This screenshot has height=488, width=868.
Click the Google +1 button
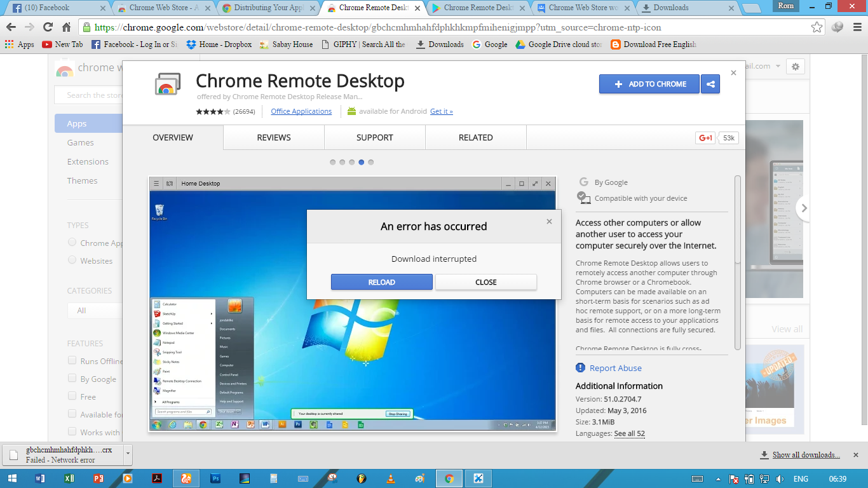point(705,138)
